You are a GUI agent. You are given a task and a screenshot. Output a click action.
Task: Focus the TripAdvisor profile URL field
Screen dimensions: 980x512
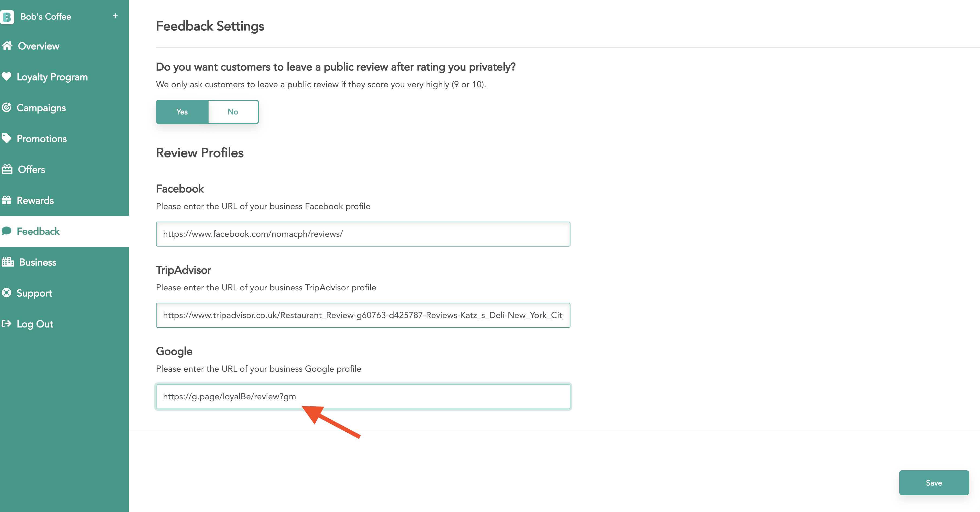(363, 315)
